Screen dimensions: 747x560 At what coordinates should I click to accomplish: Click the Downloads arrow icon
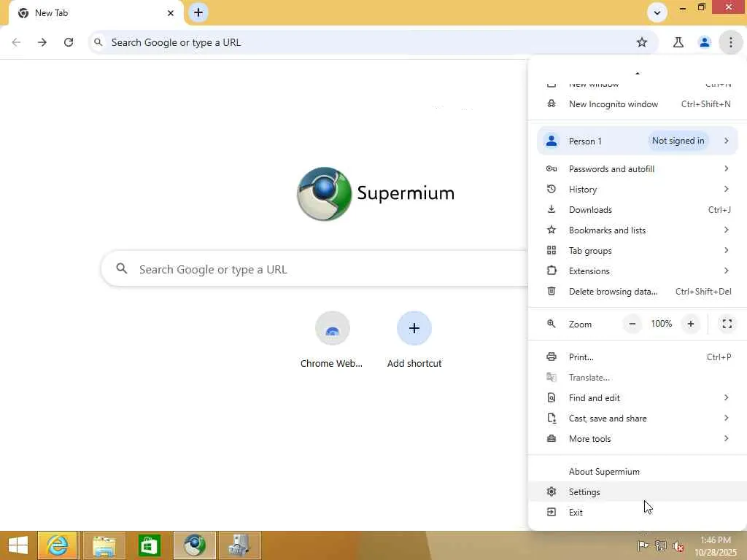pos(551,209)
